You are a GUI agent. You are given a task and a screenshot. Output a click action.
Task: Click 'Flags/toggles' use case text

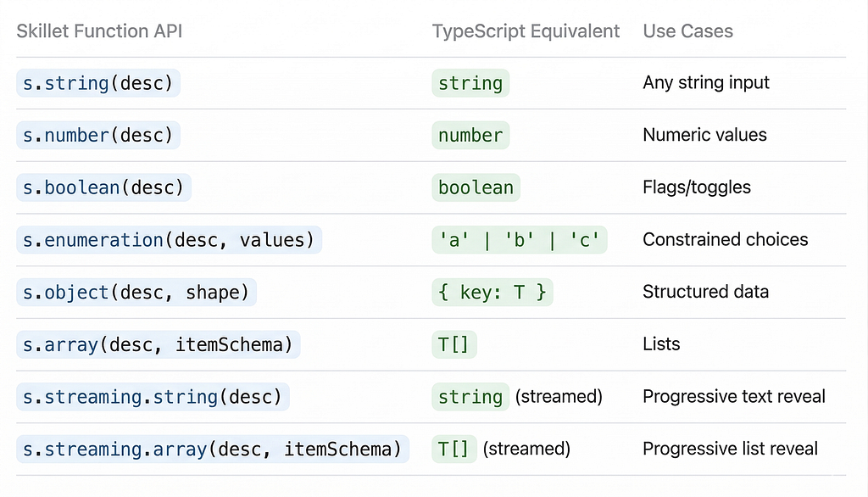pyautogui.click(x=697, y=187)
